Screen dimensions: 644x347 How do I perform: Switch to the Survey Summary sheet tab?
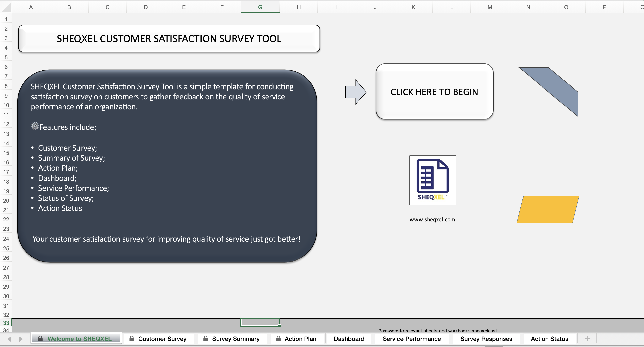(232, 339)
